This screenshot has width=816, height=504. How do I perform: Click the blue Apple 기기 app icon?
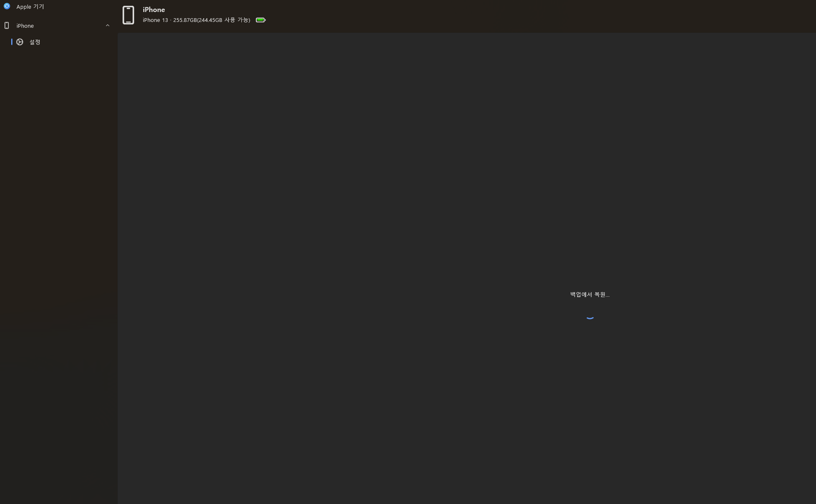coord(7,6)
